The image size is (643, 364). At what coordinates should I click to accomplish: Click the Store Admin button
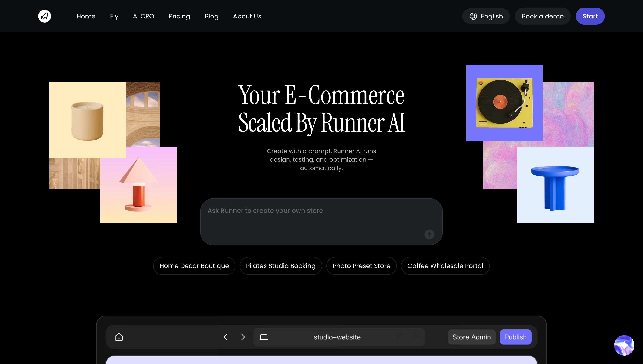click(471, 337)
